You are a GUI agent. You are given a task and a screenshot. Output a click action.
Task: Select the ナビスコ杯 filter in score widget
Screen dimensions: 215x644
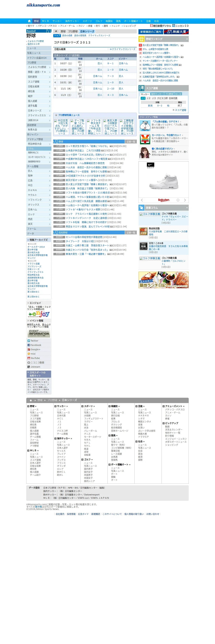pyautogui.click(x=162, y=98)
